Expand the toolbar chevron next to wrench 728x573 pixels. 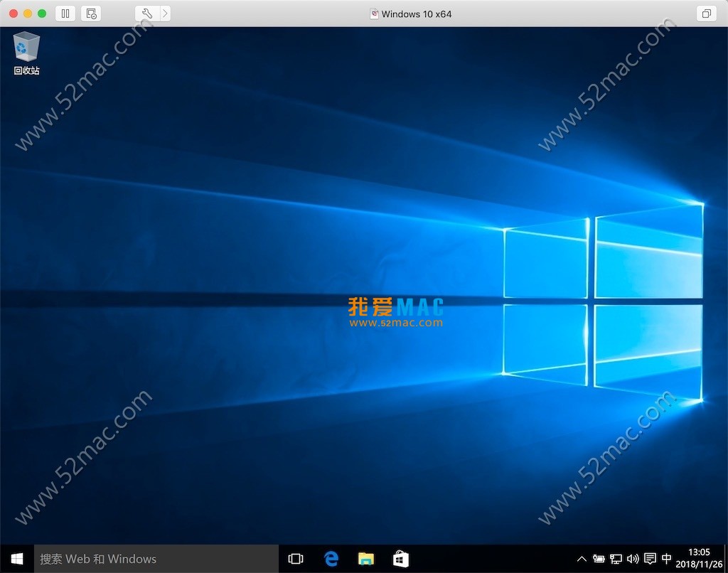tap(165, 14)
